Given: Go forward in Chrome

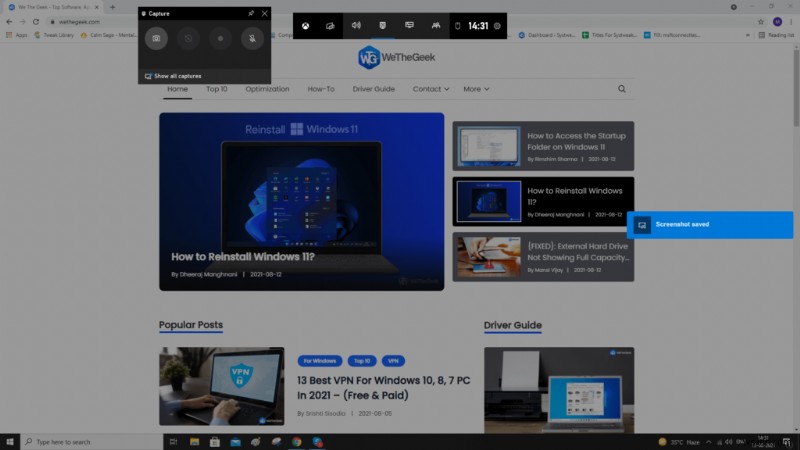Looking at the screenshot, I should click(x=22, y=22).
